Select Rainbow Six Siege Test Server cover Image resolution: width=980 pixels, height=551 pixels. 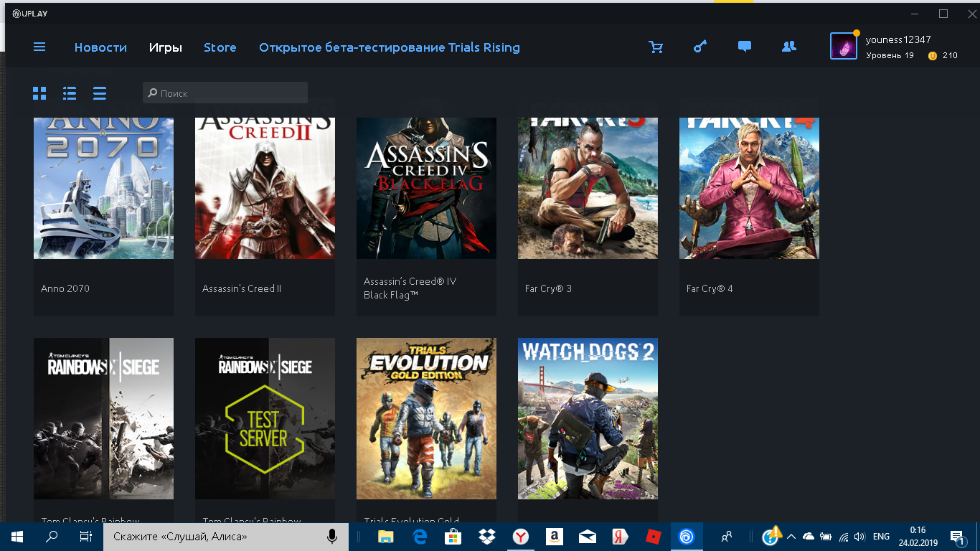(265, 418)
